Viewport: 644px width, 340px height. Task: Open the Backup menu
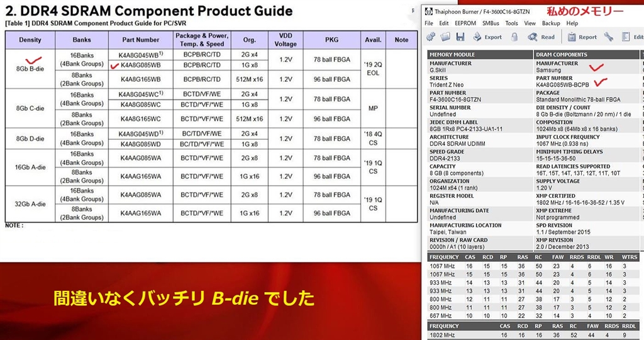pyautogui.click(x=551, y=23)
